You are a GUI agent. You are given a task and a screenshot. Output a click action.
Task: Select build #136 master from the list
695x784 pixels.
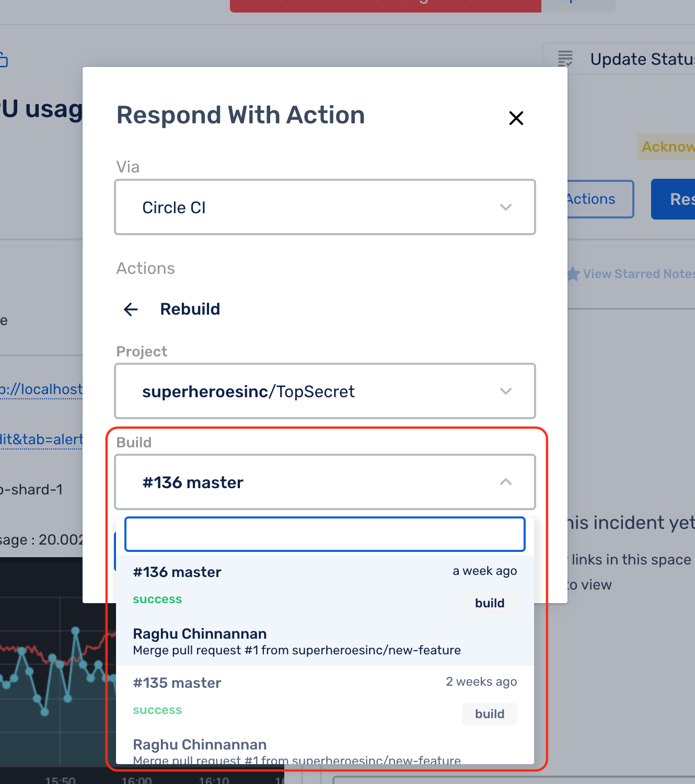click(x=177, y=572)
